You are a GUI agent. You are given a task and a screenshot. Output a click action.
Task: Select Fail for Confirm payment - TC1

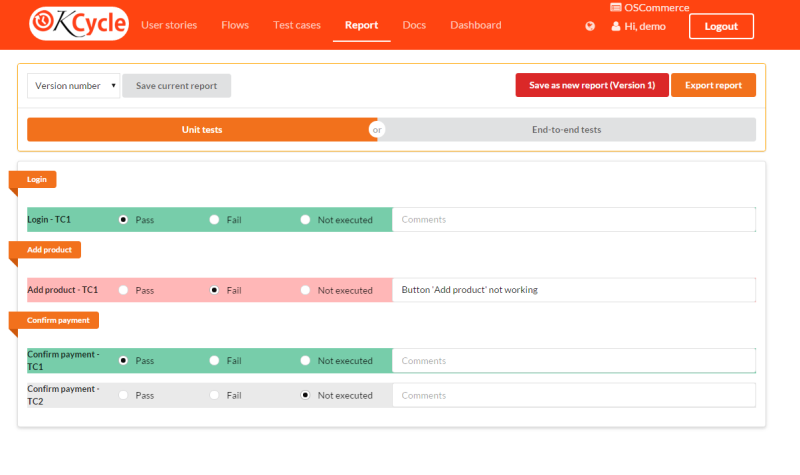(214, 360)
